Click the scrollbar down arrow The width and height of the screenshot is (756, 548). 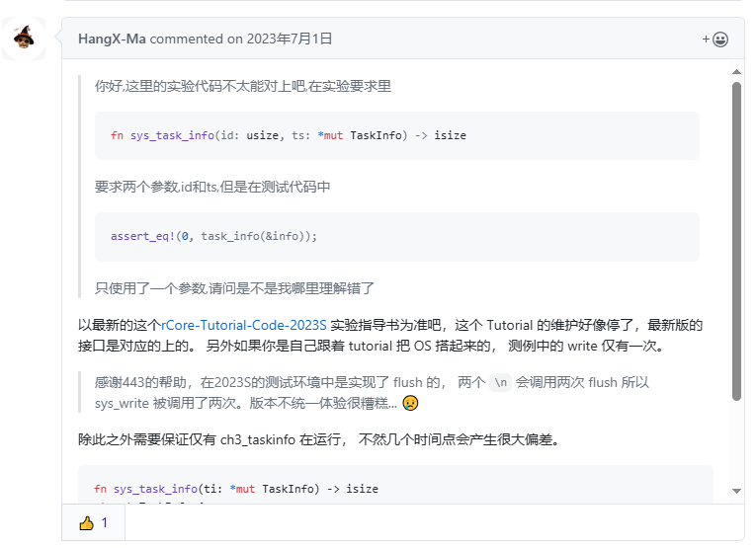click(736, 491)
